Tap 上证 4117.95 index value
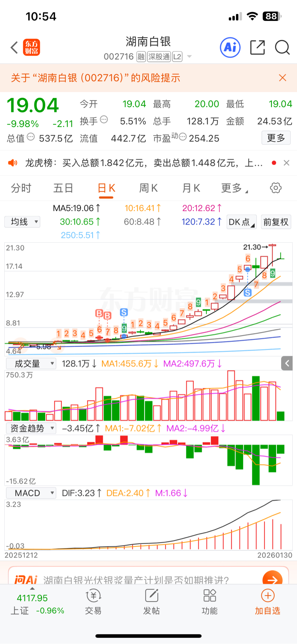This screenshot has width=297, height=644. coord(32,598)
